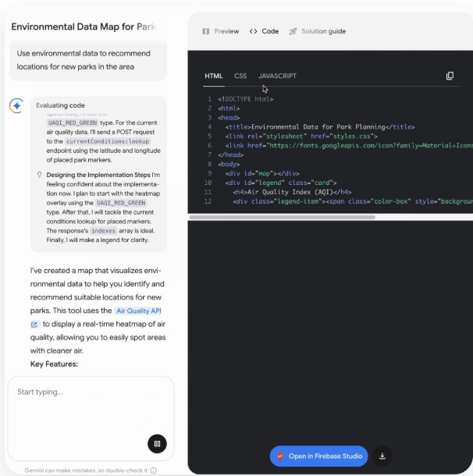The image size is (473, 476).
Task: Copy the code using the copy icon
Action: pos(450,76)
